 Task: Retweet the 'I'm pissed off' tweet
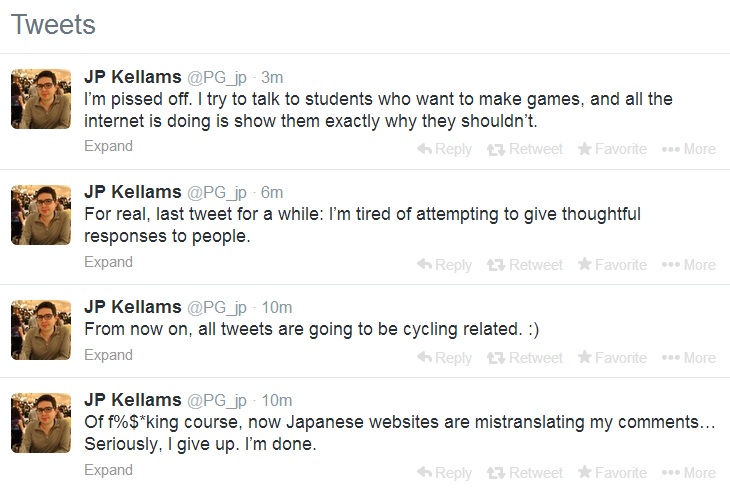pyautogui.click(x=525, y=149)
